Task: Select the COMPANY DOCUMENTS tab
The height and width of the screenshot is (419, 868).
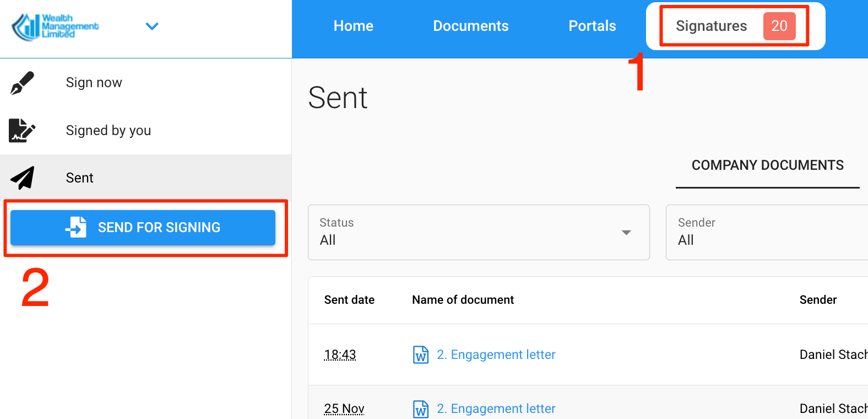Action: tap(767, 165)
